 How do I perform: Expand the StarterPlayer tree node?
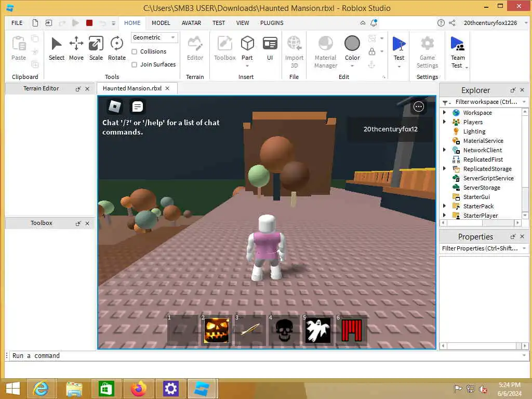pyautogui.click(x=445, y=215)
